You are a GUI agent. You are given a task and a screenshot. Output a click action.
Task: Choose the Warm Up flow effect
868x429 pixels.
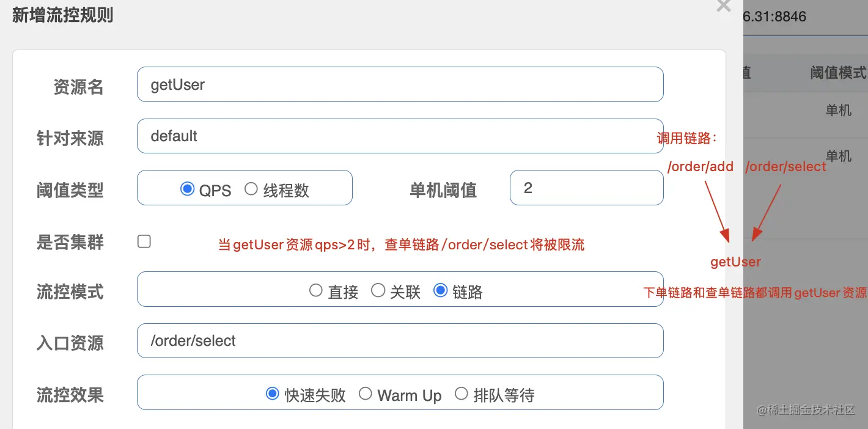click(366, 394)
